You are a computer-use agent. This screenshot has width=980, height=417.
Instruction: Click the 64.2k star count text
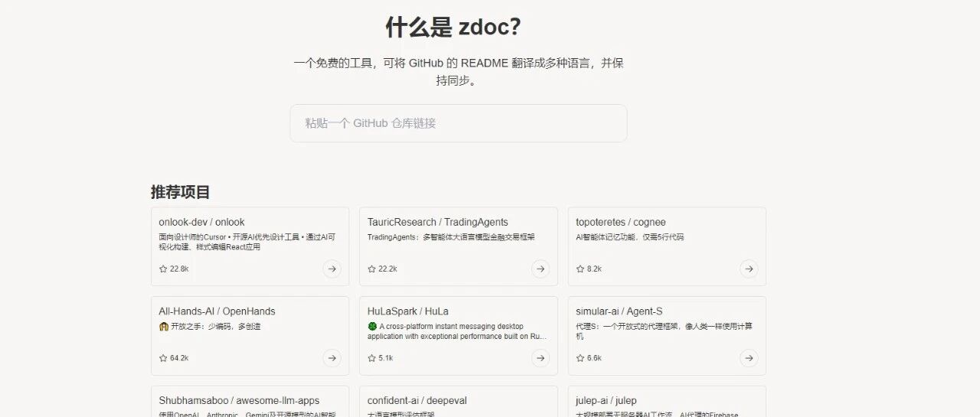[179, 358]
